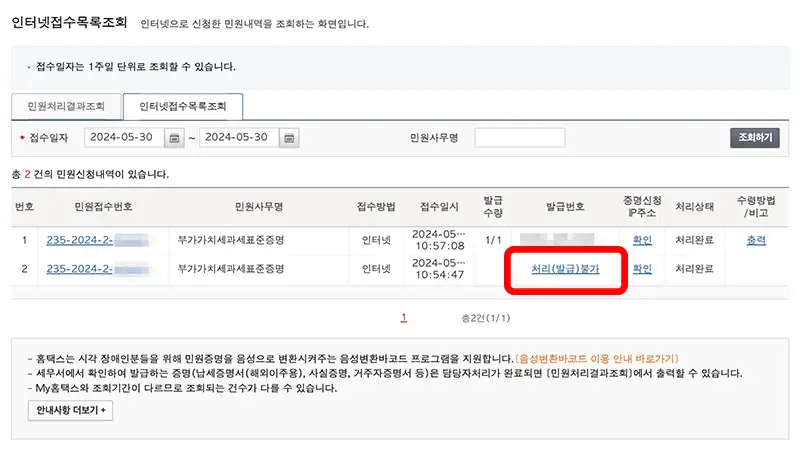Click the 증명신청 IP주소 column header
This screenshot has width=800, height=452.
point(642,207)
